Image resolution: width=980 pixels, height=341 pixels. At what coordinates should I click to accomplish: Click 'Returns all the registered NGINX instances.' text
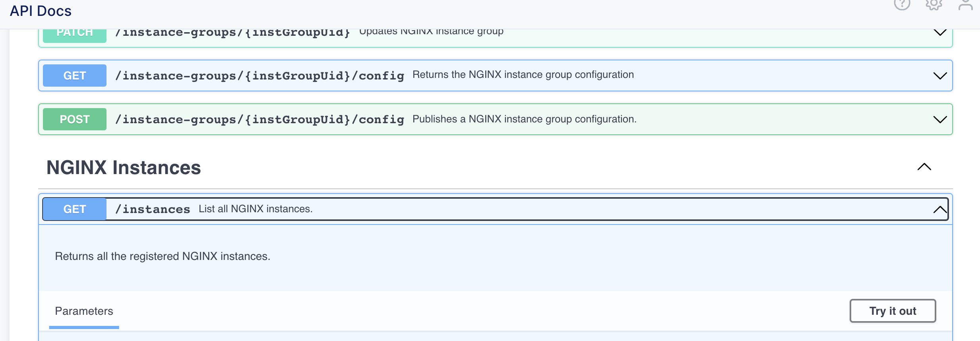163,256
